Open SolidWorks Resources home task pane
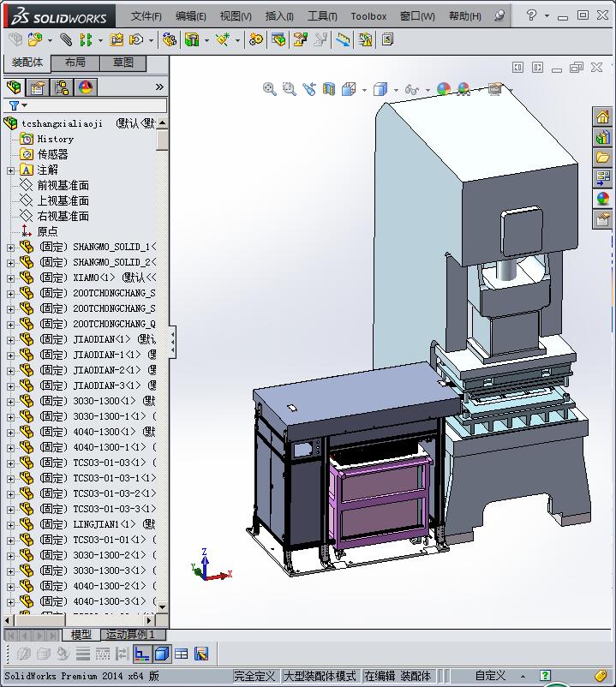616x687 pixels. [x=602, y=117]
